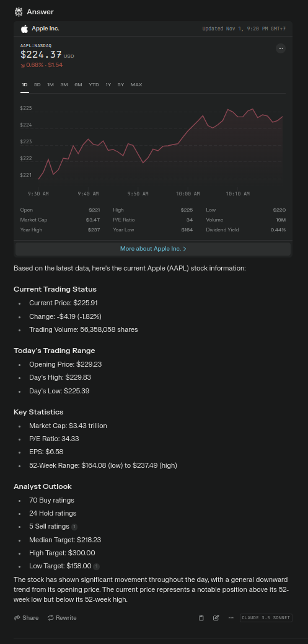
Task: Open the Claude 3.5 Sonnet model label
Action: [266, 618]
